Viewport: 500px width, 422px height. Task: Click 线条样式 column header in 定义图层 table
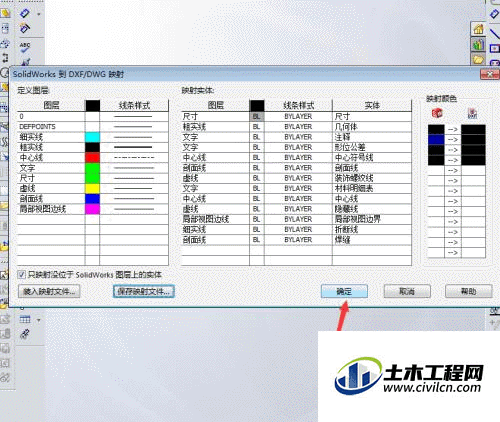pos(134,105)
